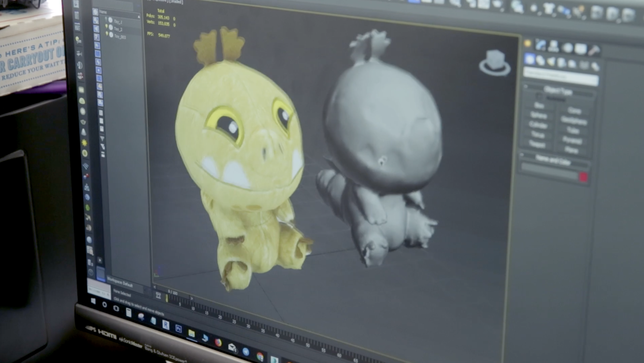Click frame 20 on the timeline
644x363 pixels.
click(x=220, y=316)
